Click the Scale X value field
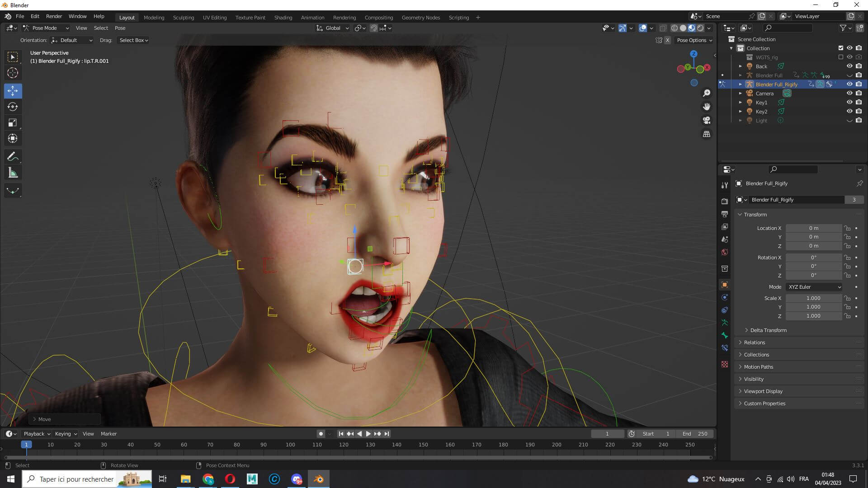Screen dimensions: 868x488 [x=813, y=298]
